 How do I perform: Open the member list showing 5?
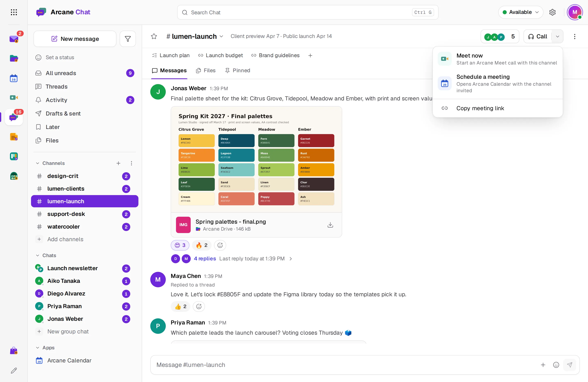click(500, 37)
